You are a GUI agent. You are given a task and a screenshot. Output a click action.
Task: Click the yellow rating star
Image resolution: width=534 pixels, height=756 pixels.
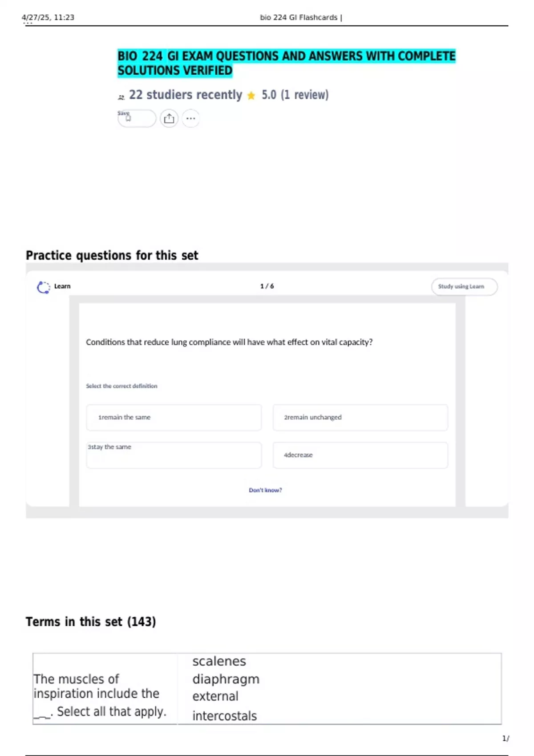[x=251, y=96]
